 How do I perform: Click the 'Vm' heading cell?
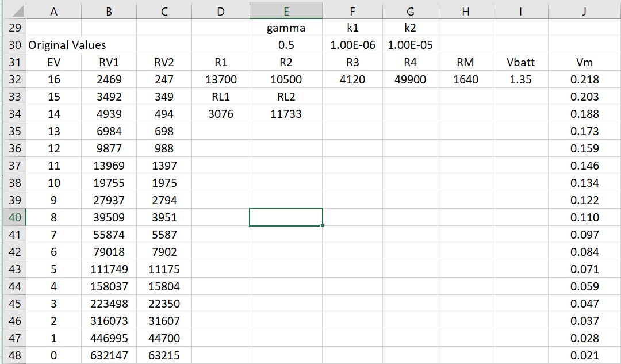[x=585, y=62]
